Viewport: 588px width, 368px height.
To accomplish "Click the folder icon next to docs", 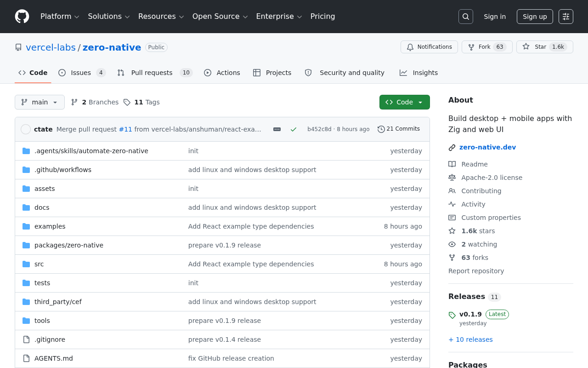I will [26, 207].
